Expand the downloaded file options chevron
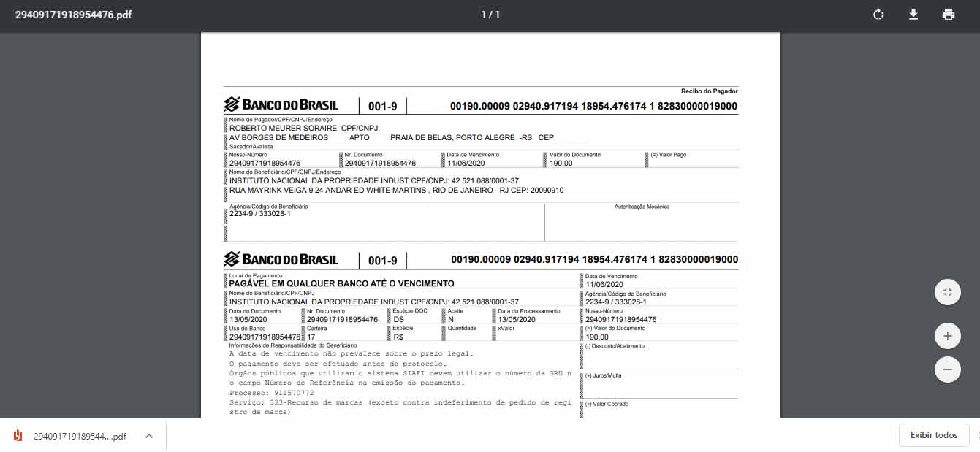Screen dimensions: 980x452 [149, 436]
